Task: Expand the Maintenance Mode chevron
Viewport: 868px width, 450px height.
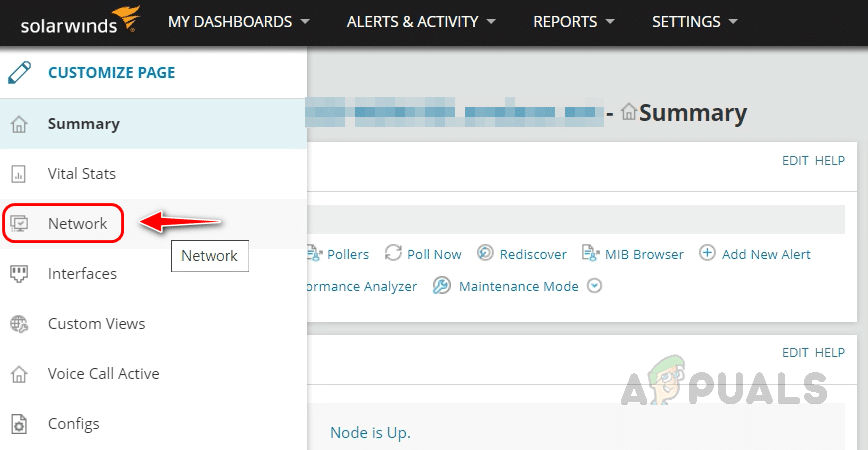Action: click(595, 286)
